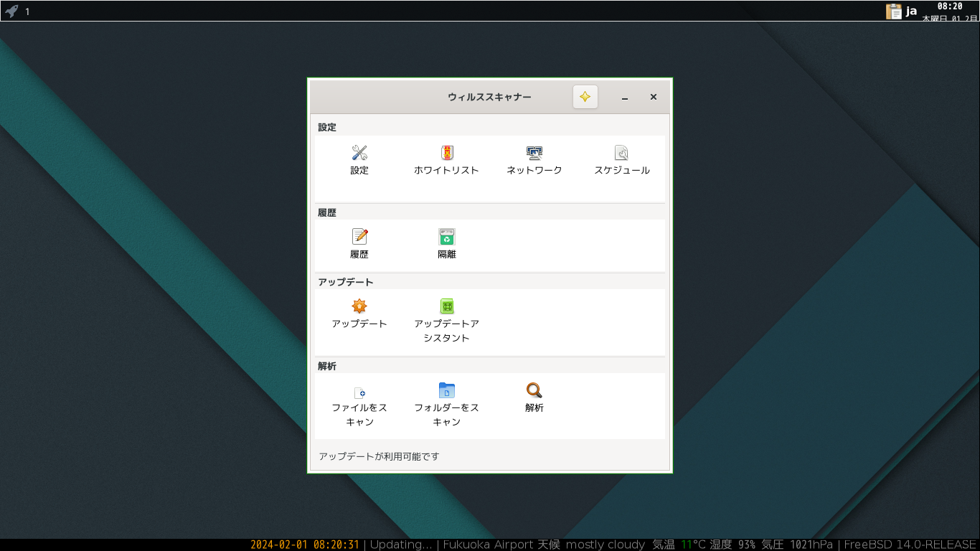Image resolution: width=980 pixels, height=551 pixels.
Task: Click the 履歴 section heading
Action: tap(327, 212)
